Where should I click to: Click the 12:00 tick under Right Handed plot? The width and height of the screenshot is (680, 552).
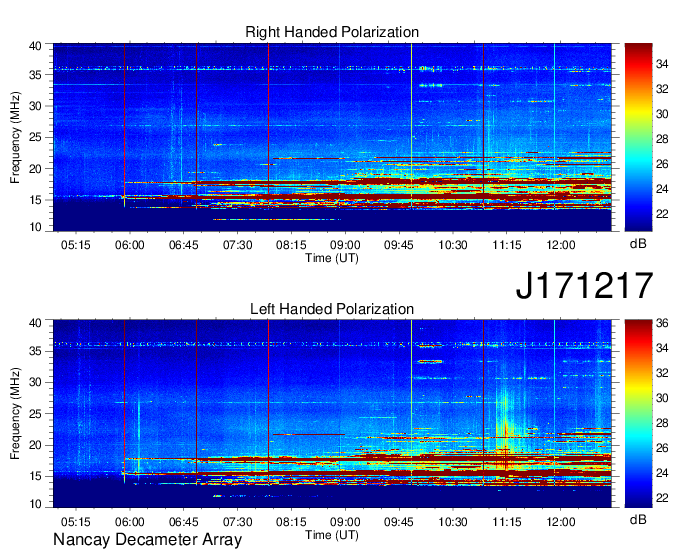click(x=561, y=245)
